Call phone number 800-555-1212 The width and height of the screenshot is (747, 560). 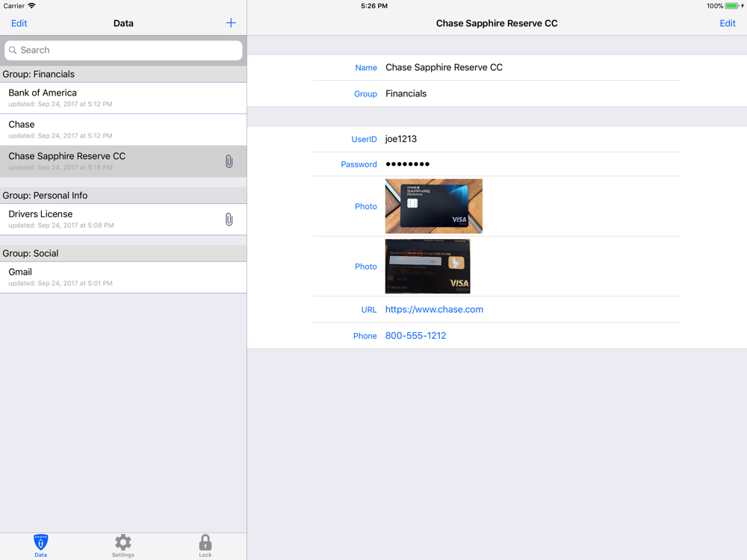click(x=415, y=336)
